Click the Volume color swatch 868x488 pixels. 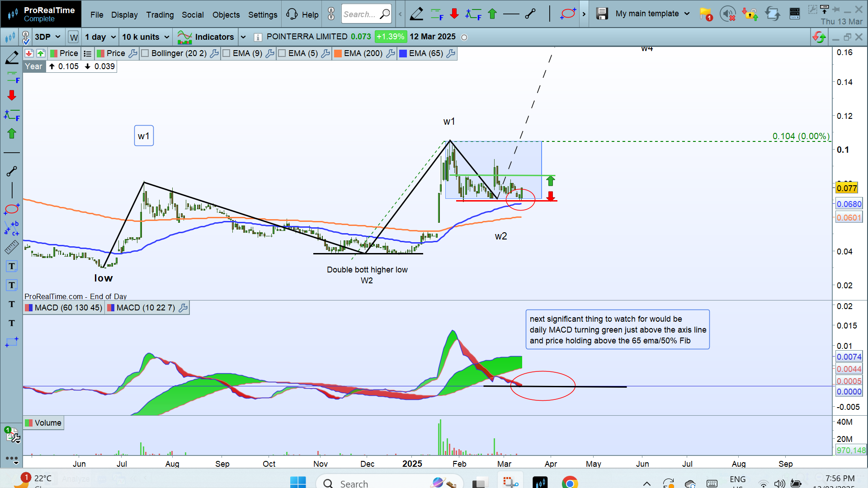(x=29, y=423)
